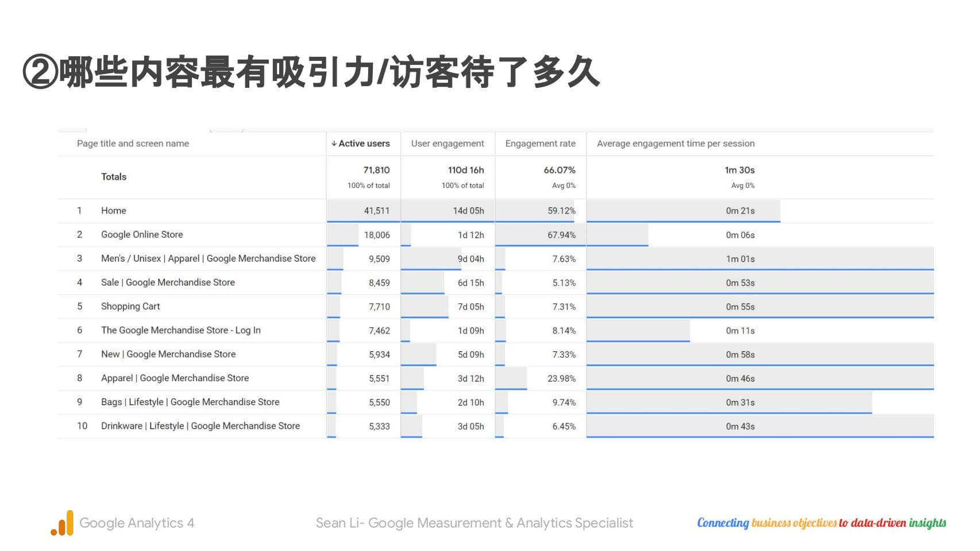Click Average engagement time per session header
980x551 pixels.
pos(676,143)
